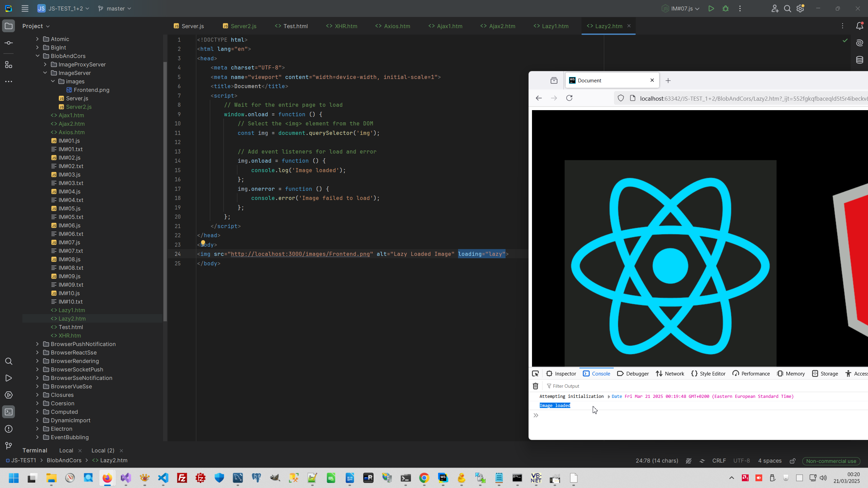Expand the Date object in console

pyautogui.click(x=609, y=396)
